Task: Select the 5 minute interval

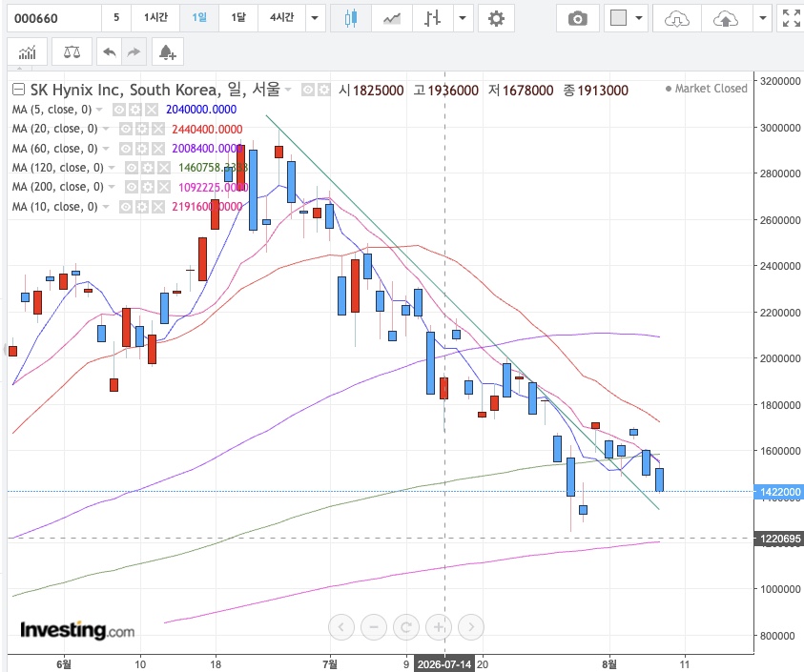Action: pyautogui.click(x=116, y=18)
